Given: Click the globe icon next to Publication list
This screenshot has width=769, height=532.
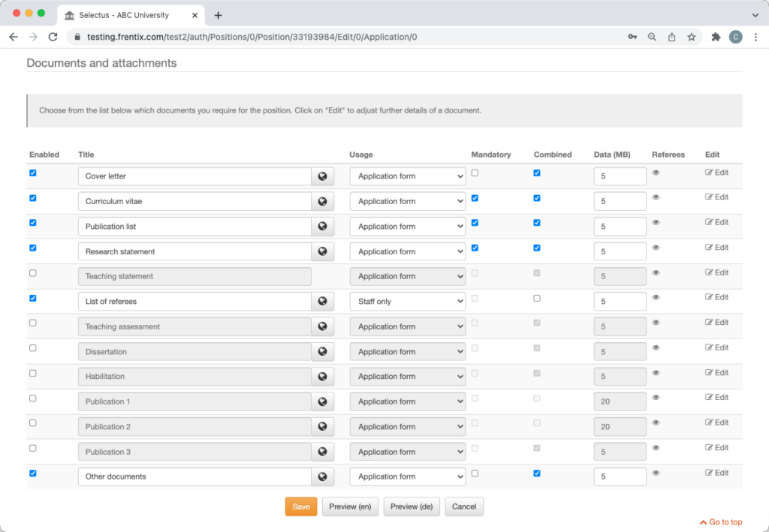Looking at the screenshot, I should (322, 226).
